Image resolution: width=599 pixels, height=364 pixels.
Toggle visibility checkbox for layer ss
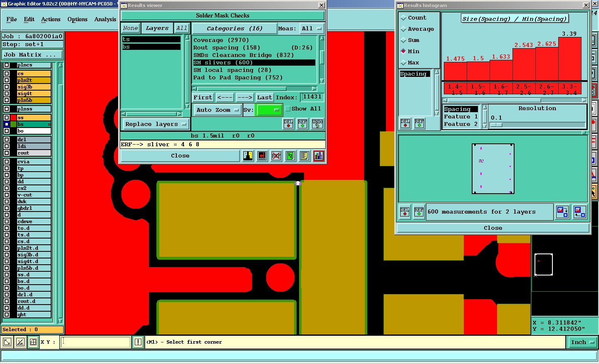[x=7, y=118]
